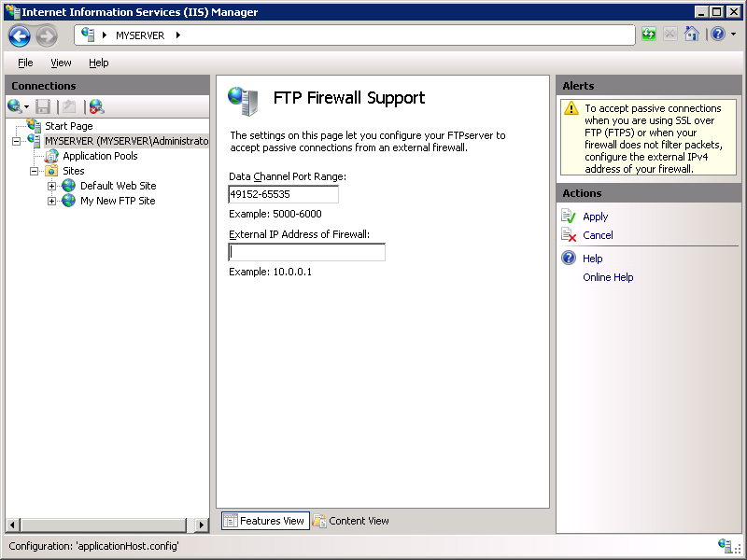Screen dimensions: 747x560
Task: Select Start Page in the tree
Action: pos(68,126)
